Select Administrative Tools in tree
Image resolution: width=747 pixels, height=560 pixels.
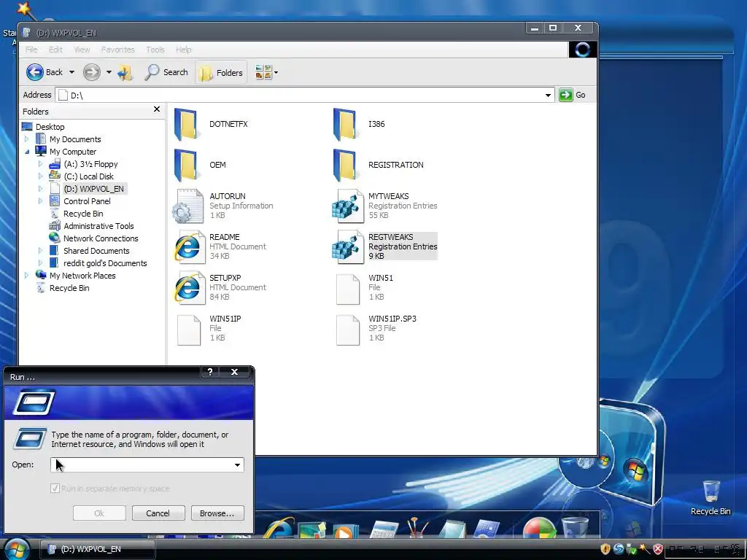[x=98, y=226]
